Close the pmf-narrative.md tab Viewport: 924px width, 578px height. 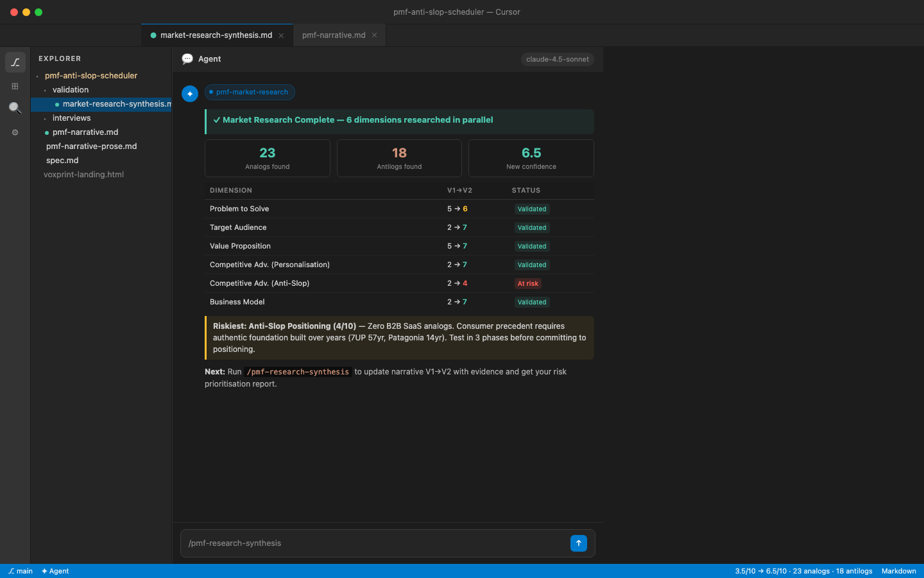coord(374,35)
